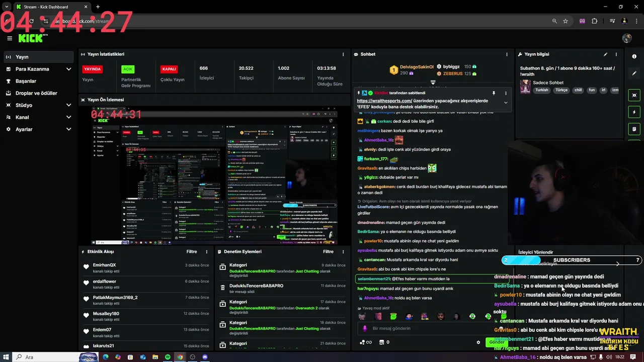
Task: Select bearded man emote in emote bar
Action: [441, 316]
